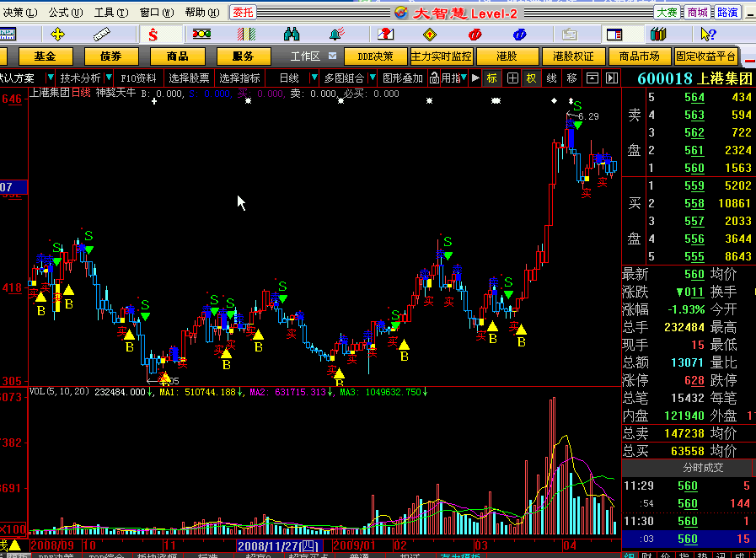Click the 大智慧 logo swirl icon
The width and height of the screenshot is (756, 558).
click(400, 13)
